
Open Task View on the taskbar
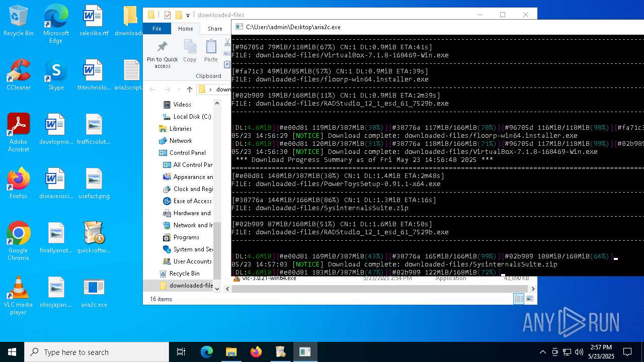click(x=181, y=352)
